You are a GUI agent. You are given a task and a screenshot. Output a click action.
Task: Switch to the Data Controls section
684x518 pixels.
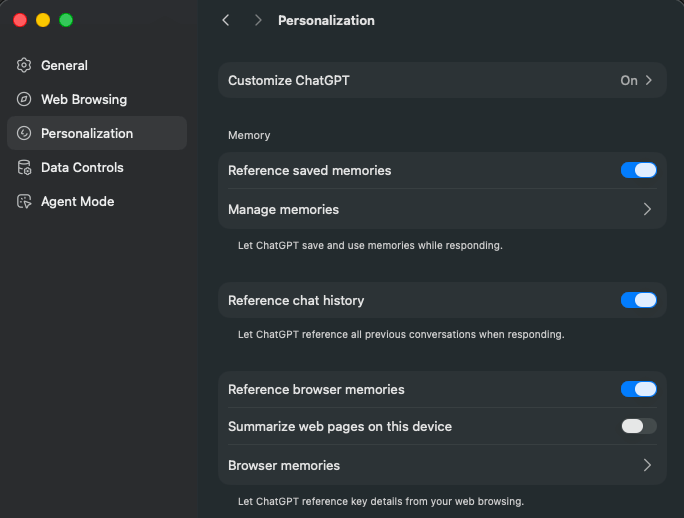pyautogui.click(x=82, y=167)
